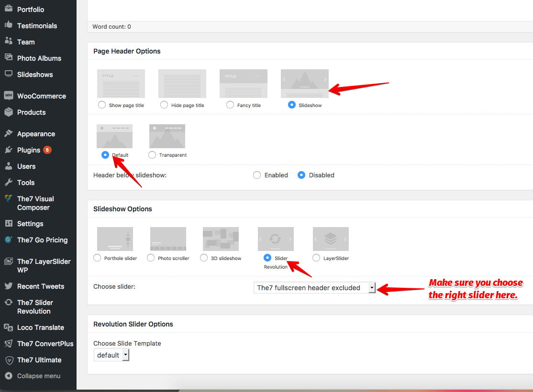Open Settings menu item
Image resolution: width=533 pixels, height=392 pixels.
coord(30,224)
